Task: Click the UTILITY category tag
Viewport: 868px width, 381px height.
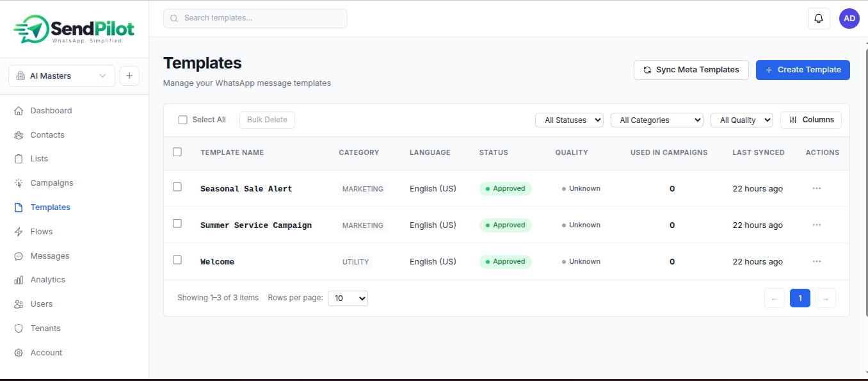Action: [x=355, y=262]
